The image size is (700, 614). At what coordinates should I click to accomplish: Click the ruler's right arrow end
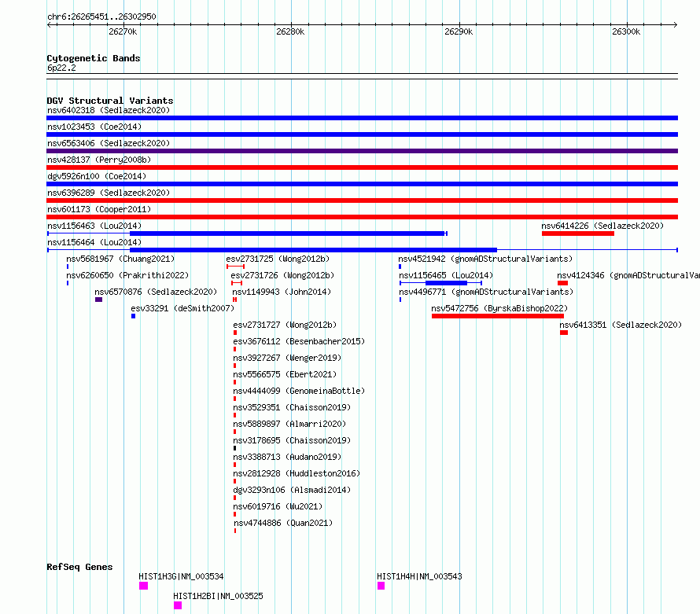point(675,24)
